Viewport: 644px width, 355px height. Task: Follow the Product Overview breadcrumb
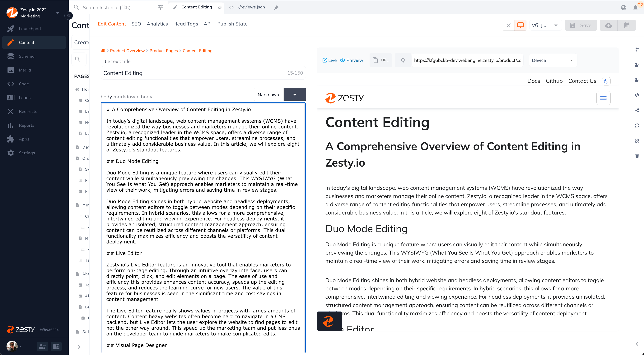[x=127, y=51]
